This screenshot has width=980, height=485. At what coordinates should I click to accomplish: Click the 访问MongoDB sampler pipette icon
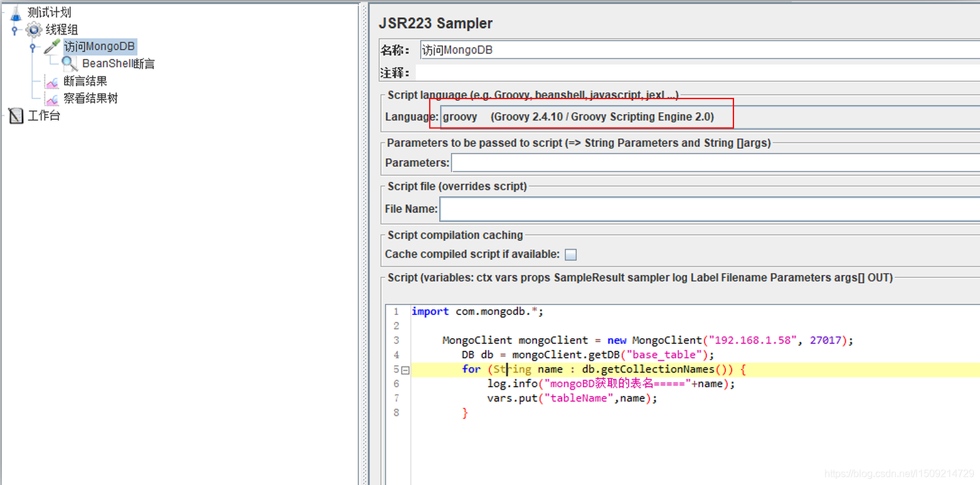tap(52, 46)
